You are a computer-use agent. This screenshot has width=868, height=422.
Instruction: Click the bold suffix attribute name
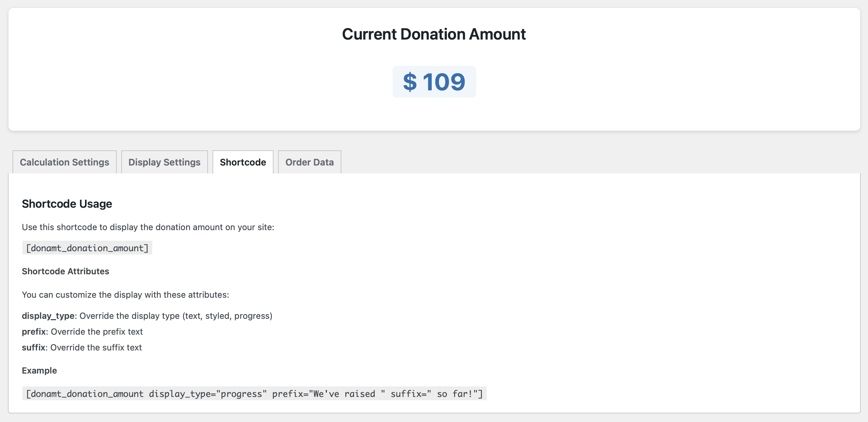pyautogui.click(x=33, y=347)
